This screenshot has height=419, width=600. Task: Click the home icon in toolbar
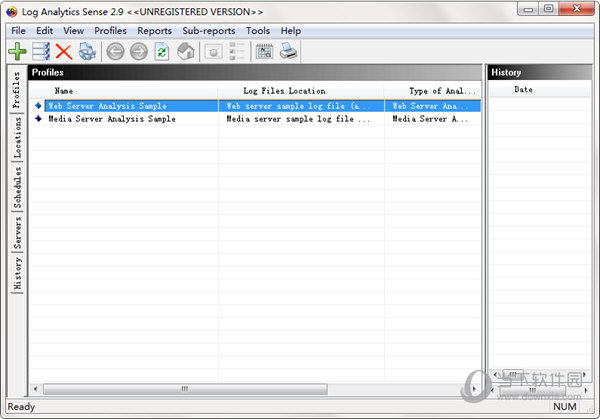click(186, 52)
